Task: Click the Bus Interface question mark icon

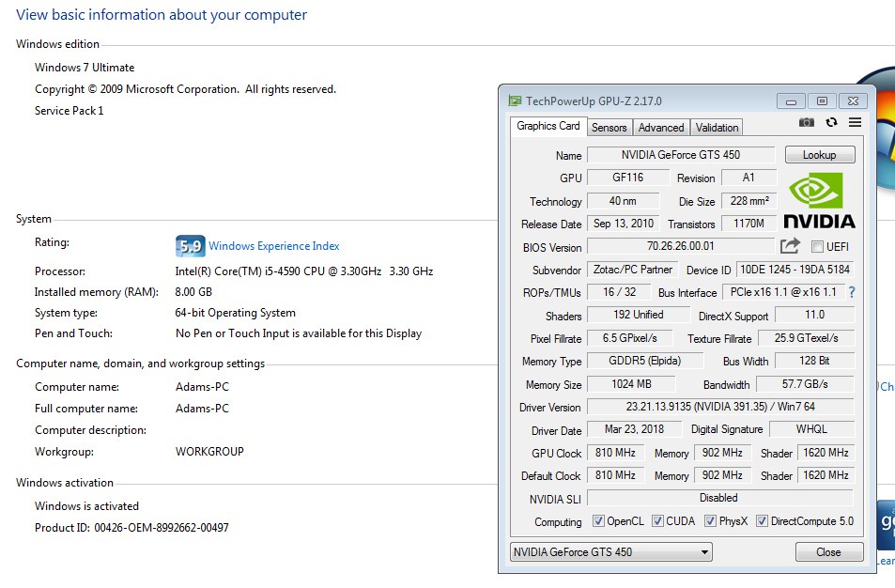Action: [x=852, y=292]
